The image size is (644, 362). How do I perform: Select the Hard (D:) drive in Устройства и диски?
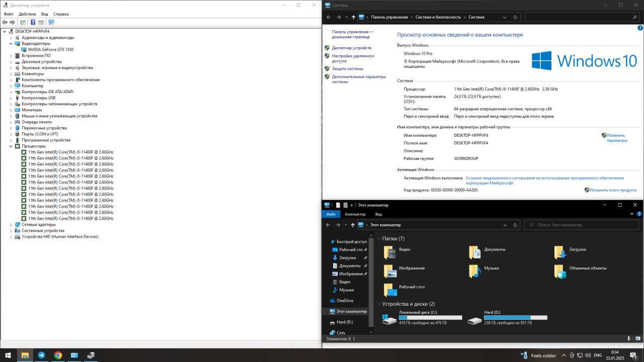[x=508, y=318]
